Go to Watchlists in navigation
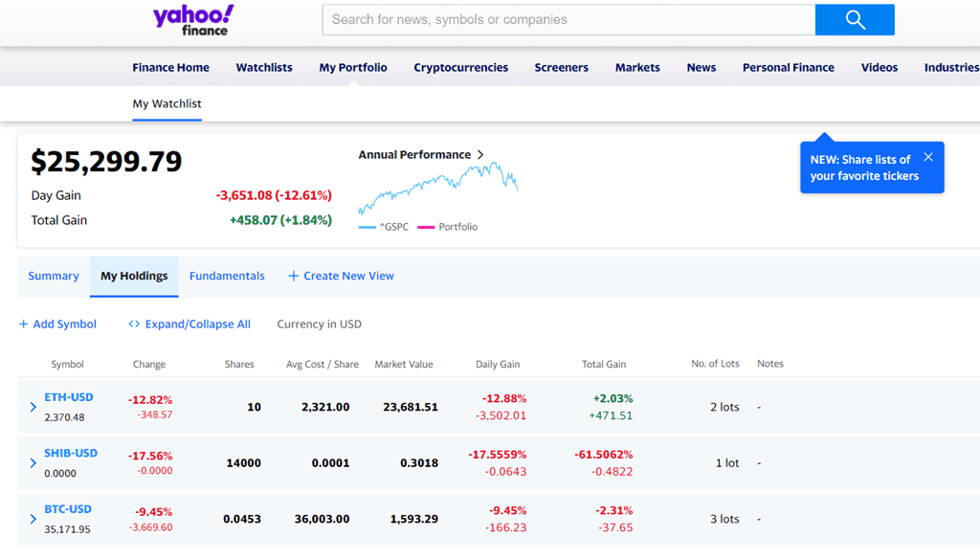This screenshot has width=980, height=560. (x=264, y=68)
